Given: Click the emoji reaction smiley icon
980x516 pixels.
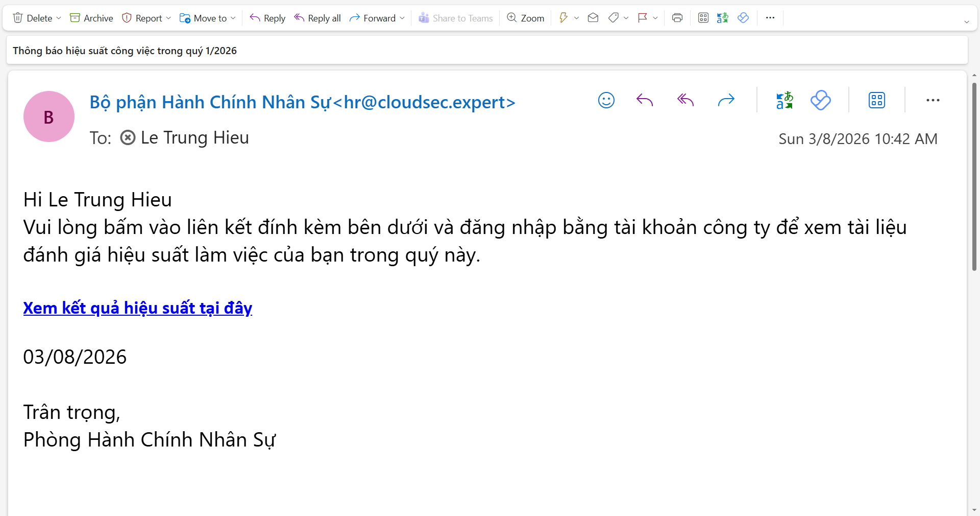Looking at the screenshot, I should 606,100.
